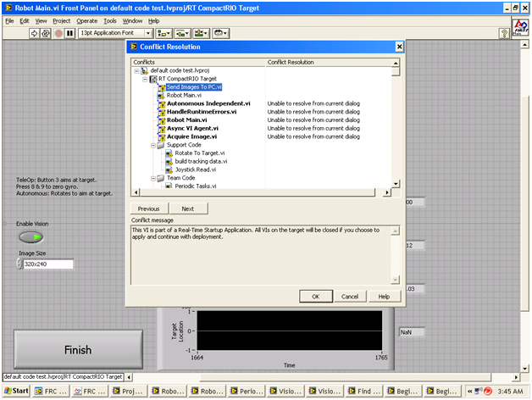
Task: Click the Windows Start button
Action: point(16,392)
